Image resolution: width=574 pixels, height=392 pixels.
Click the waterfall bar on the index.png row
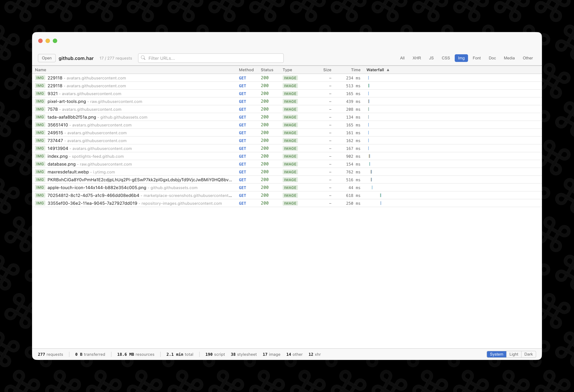tap(369, 156)
